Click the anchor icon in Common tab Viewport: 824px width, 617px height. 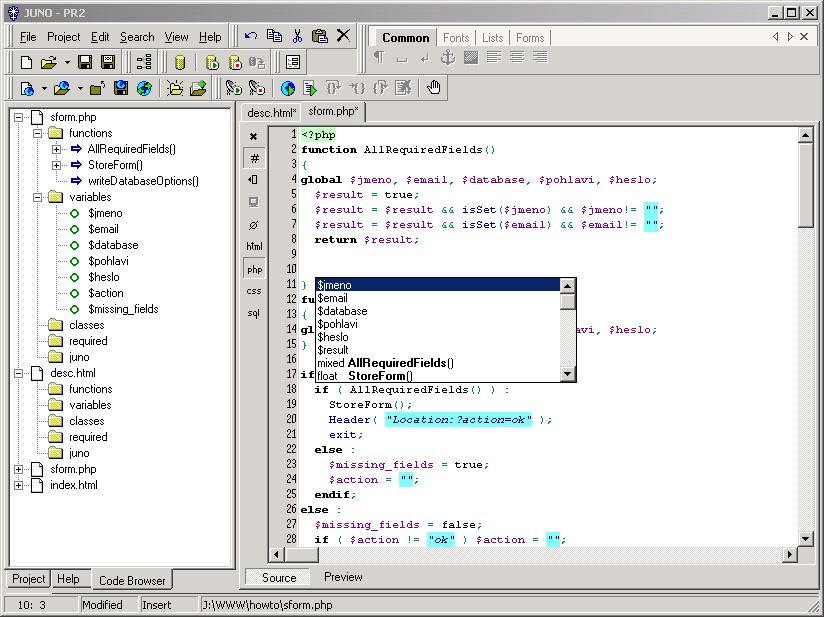[447, 58]
